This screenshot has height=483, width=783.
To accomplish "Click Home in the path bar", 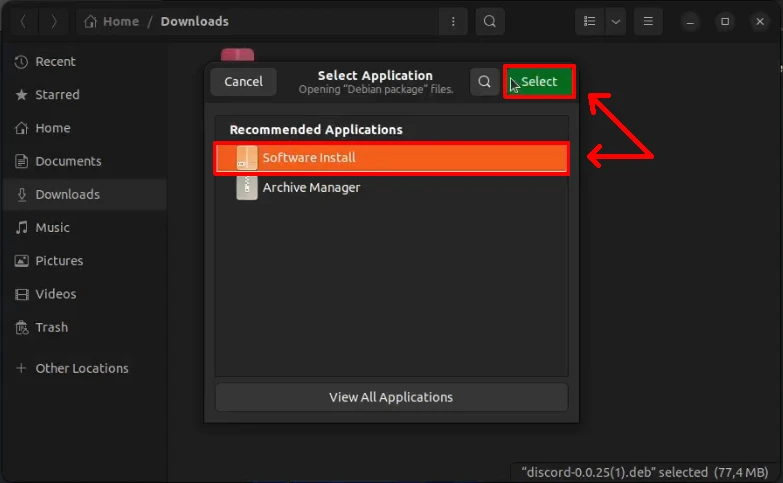I will [121, 21].
